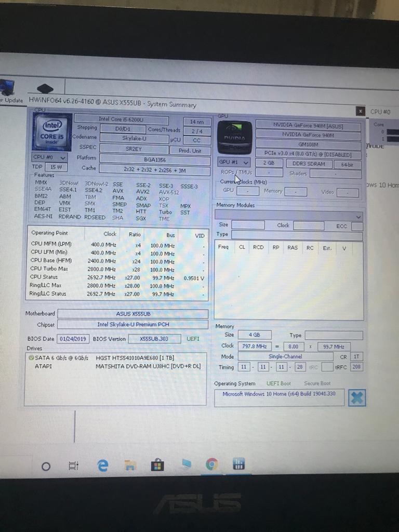The height and width of the screenshot is (532, 399).
Task: Switch to Google Chrome on the taskbar
Action: tap(212, 464)
